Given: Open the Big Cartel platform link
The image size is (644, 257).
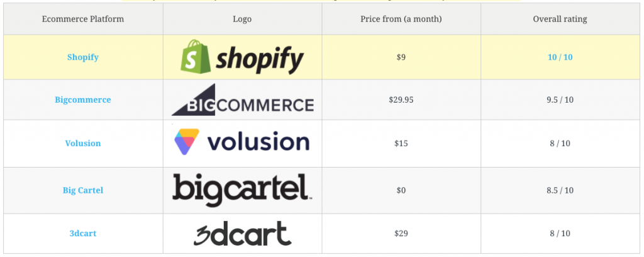Looking at the screenshot, I should pos(83,190).
